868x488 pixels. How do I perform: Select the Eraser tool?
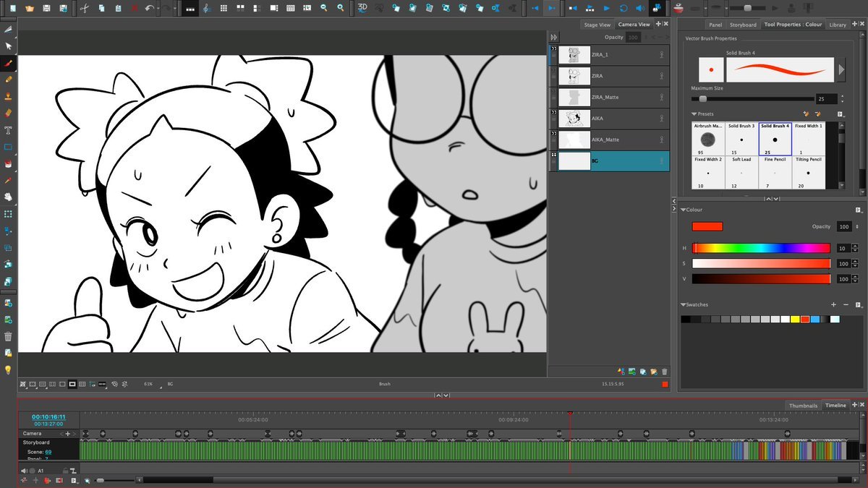(x=9, y=113)
